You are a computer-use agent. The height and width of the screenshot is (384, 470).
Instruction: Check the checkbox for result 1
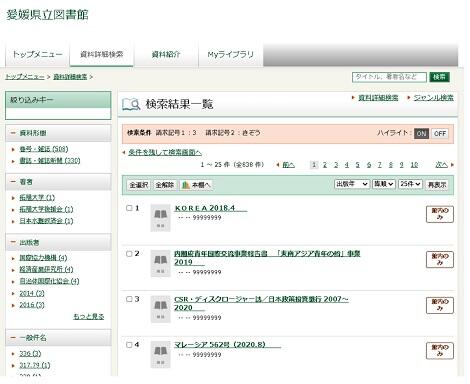click(129, 208)
